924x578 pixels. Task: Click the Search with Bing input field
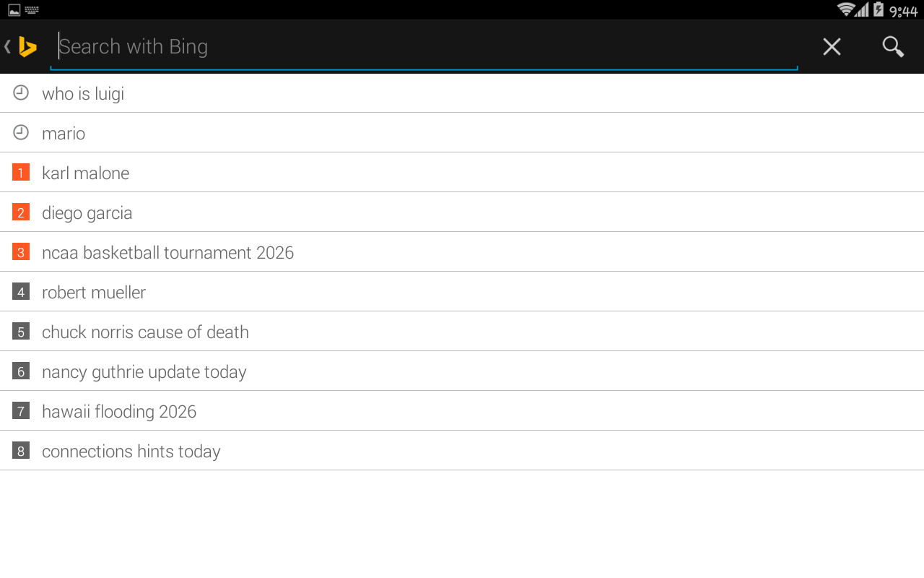point(426,47)
